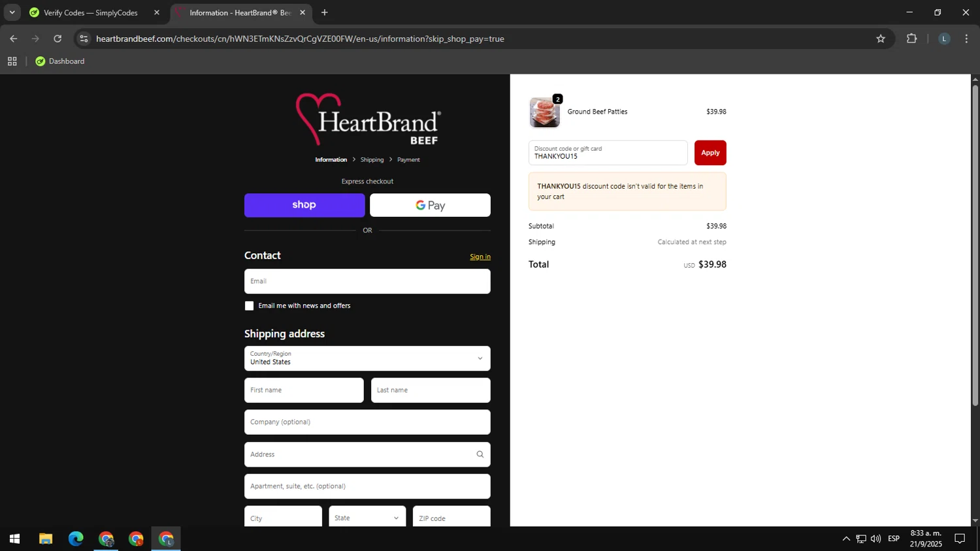Open the Chrome profile avatar L

pos(944,39)
